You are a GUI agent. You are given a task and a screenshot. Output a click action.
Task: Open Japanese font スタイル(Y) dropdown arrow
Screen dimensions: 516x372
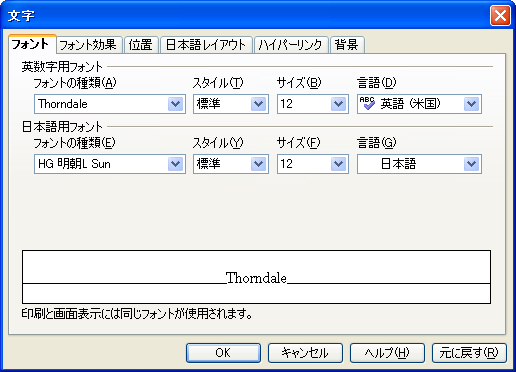pyautogui.click(x=258, y=164)
